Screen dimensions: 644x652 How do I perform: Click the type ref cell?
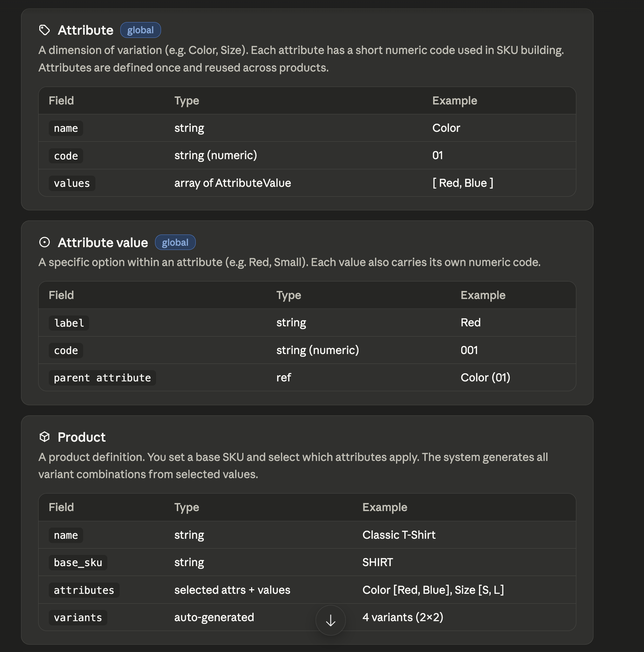tap(284, 377)
